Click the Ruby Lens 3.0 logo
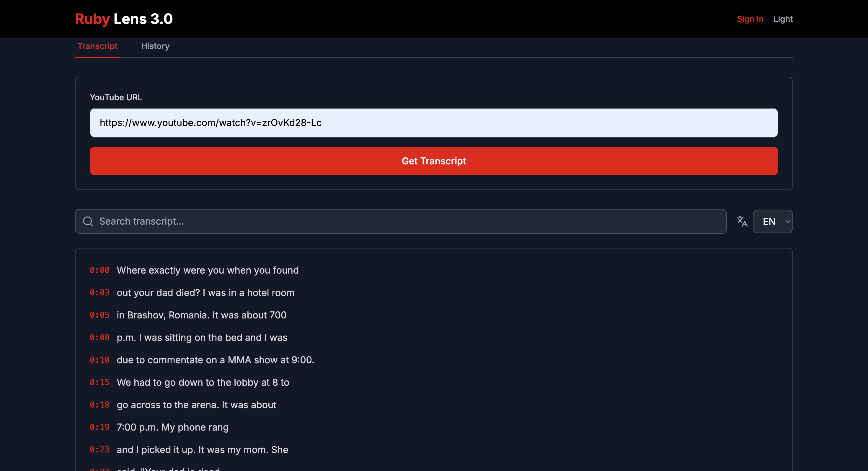The image size is (868, 471). pyautogui.click(x=124, y=19)
